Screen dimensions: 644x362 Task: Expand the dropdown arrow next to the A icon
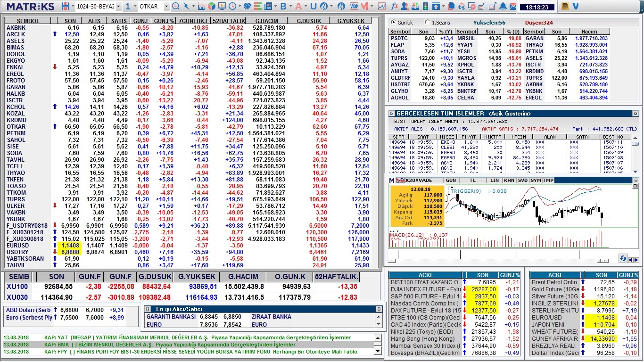click(306, 7)
